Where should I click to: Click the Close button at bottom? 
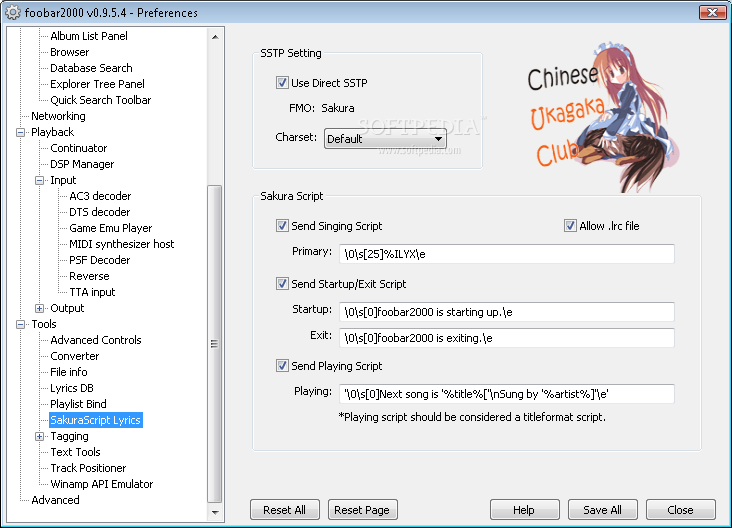[x=681, y=510]
